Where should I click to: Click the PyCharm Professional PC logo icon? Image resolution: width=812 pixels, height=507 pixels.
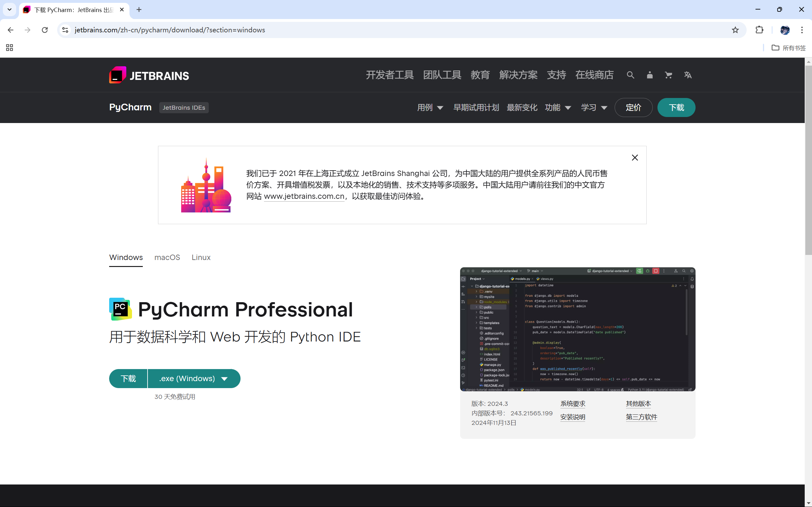click(x=120, y=309)
